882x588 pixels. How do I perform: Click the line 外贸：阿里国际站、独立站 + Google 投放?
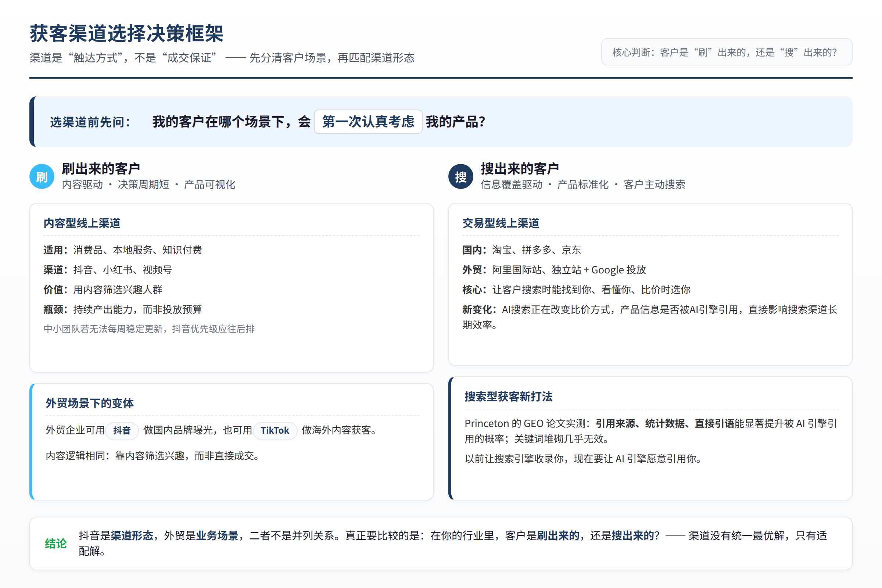click(554, 270)
